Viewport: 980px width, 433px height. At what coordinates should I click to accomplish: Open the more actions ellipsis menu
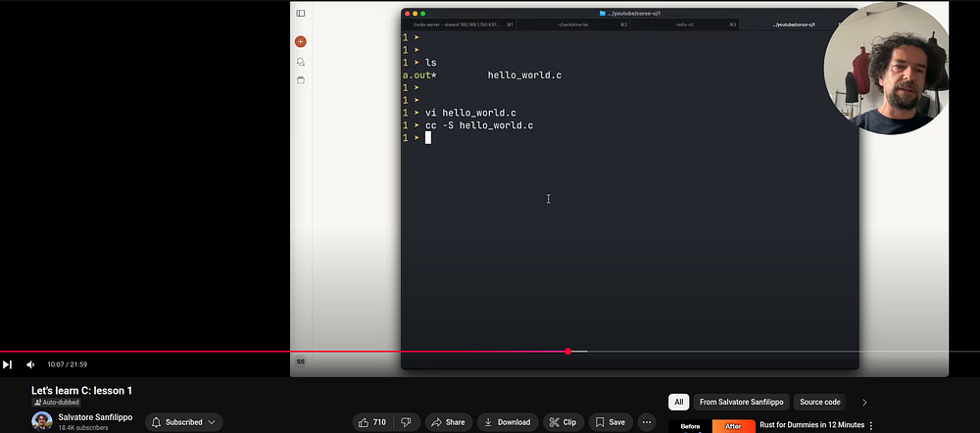646,422
